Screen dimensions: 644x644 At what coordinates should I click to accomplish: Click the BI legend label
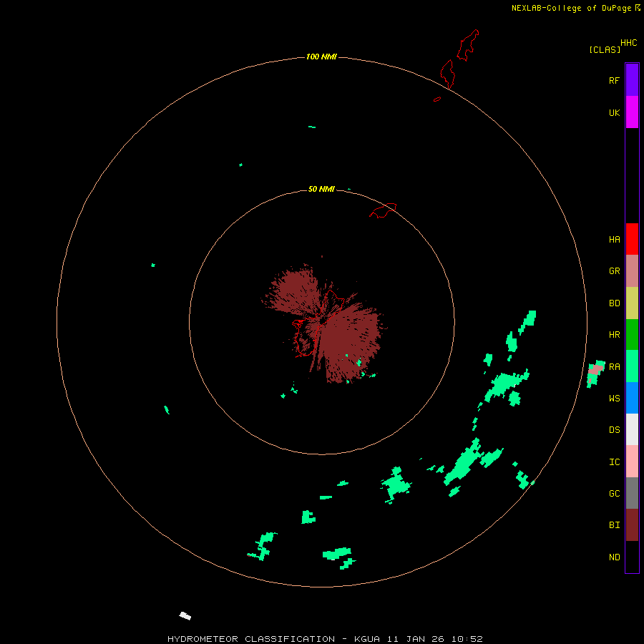coord(614,525)
